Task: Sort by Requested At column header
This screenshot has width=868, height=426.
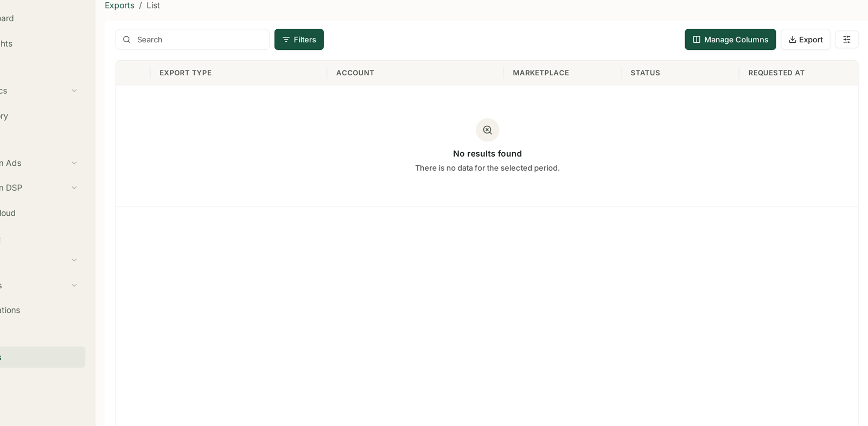Action: tap(776, 73)
